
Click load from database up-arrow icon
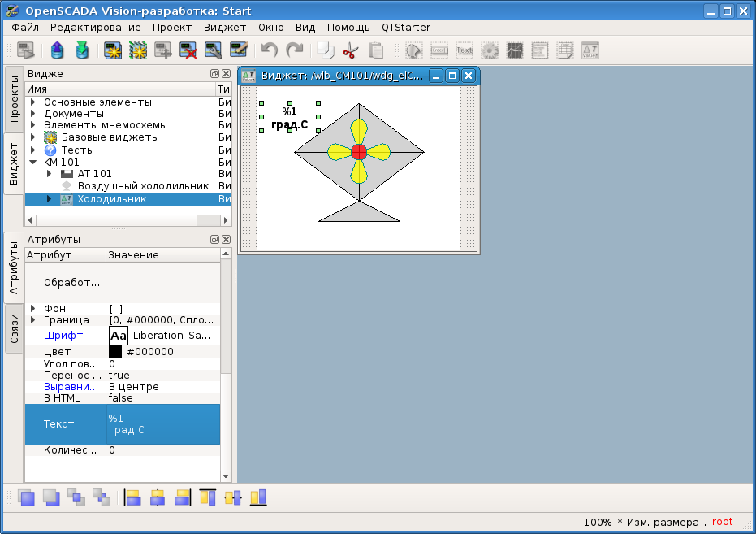click(57, 50)
